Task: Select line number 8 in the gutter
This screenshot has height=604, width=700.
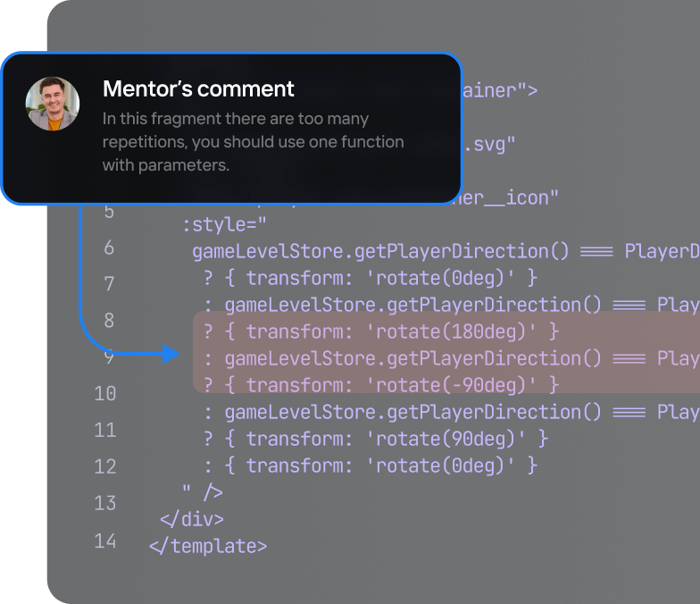Action: (108, 320)
